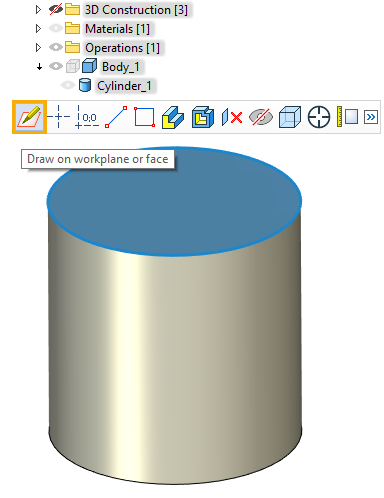The width and height of the screenshot is (384, 498).
Task: Toggle visibility eye of Body_1
Action: (56, 66)
